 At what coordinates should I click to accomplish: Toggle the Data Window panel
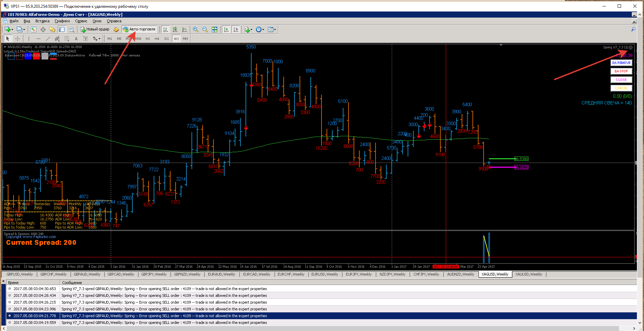coord(43,29)
